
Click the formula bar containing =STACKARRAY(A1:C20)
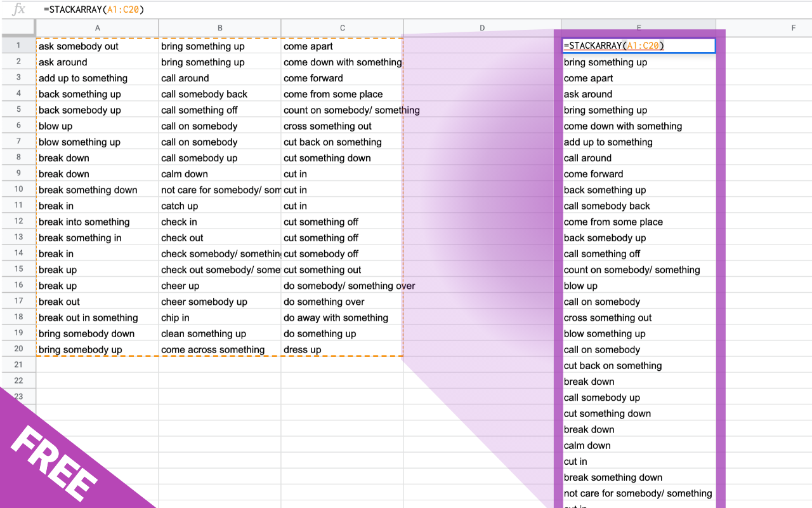(425, 10)
